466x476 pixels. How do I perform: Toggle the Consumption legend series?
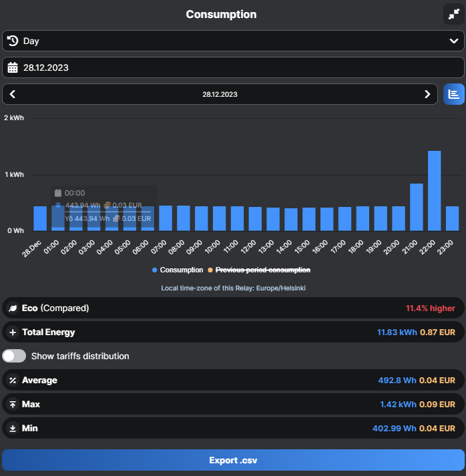(x=178, y=270)
